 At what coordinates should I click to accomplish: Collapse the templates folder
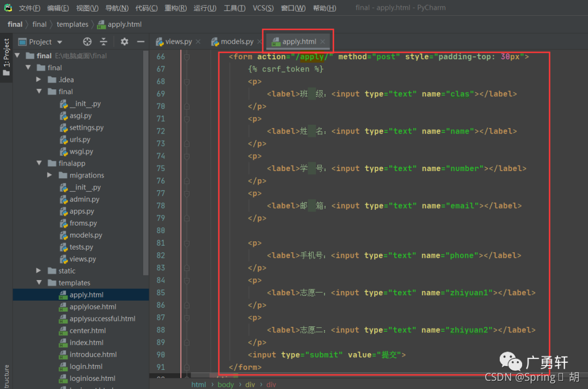coord(39,283)
